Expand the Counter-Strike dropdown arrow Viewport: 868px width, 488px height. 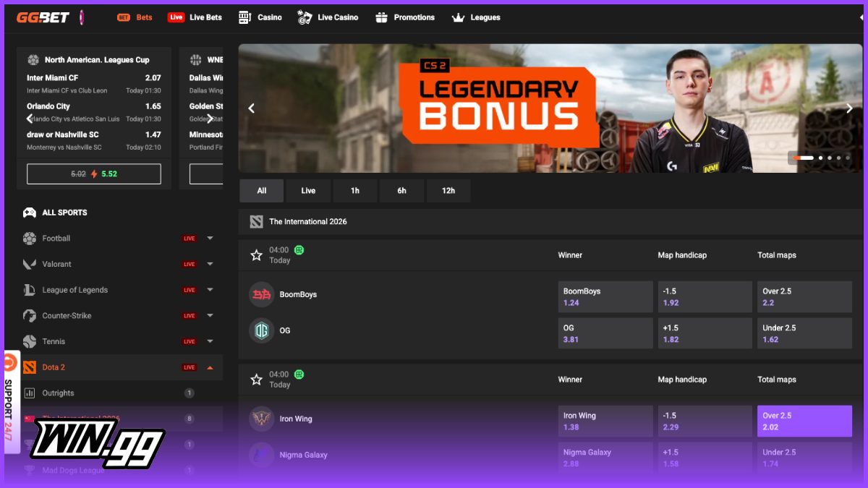click(210, 316)
